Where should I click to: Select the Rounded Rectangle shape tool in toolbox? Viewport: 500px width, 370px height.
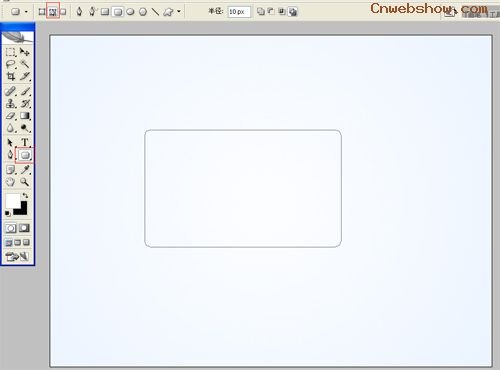click(x=25, y=155)
